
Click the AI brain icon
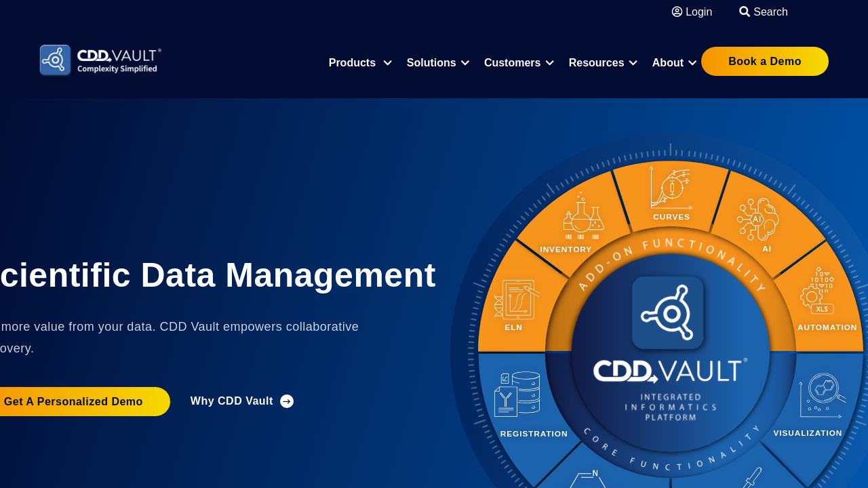coord(758,219)
